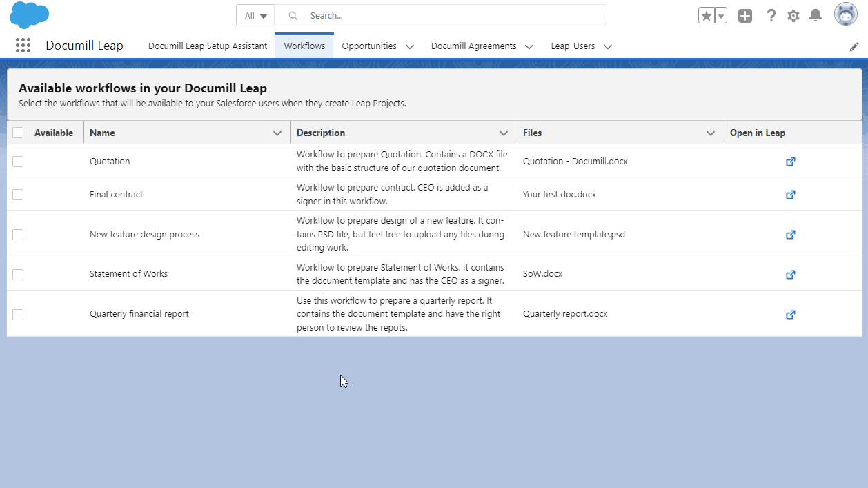
Task: Click the edit page pencil icon
Action: tap(854, 46)
